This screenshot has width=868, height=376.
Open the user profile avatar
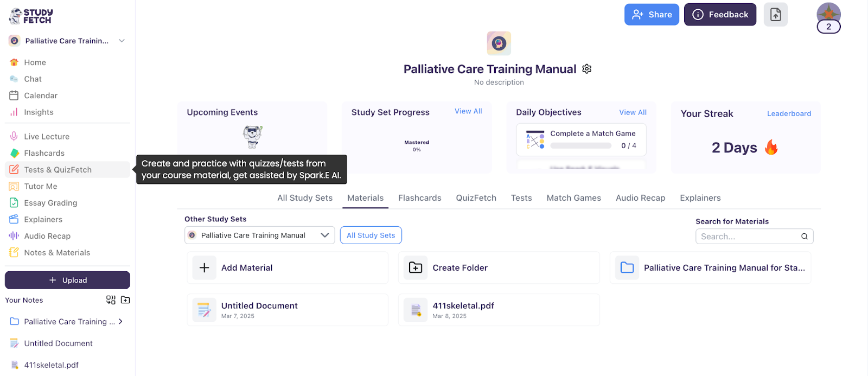828,13
